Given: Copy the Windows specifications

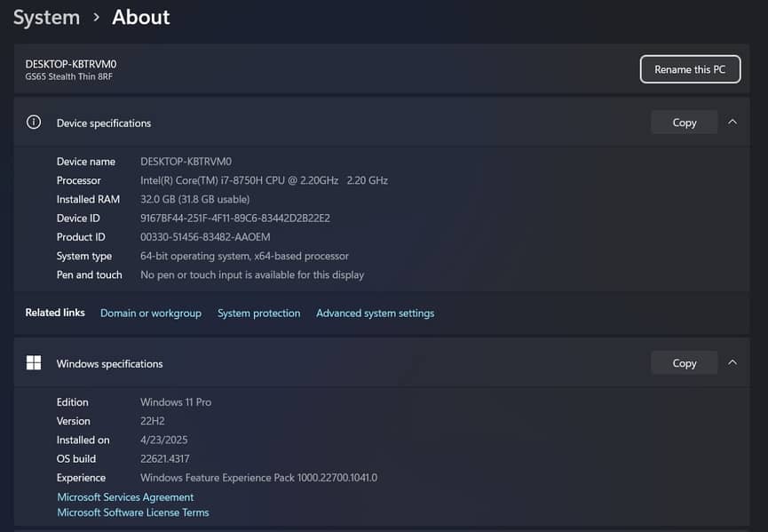Looking at the screenshot, I should [684, 363].
